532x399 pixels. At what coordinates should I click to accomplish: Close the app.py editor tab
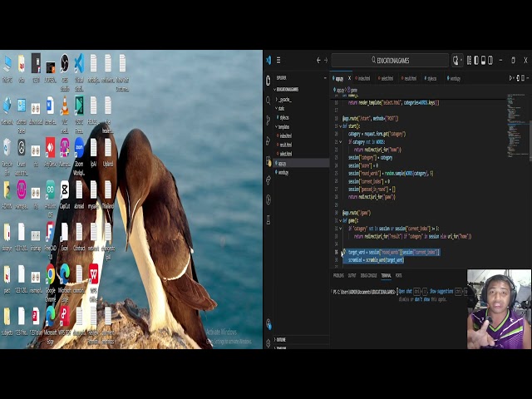pos(349,78)
